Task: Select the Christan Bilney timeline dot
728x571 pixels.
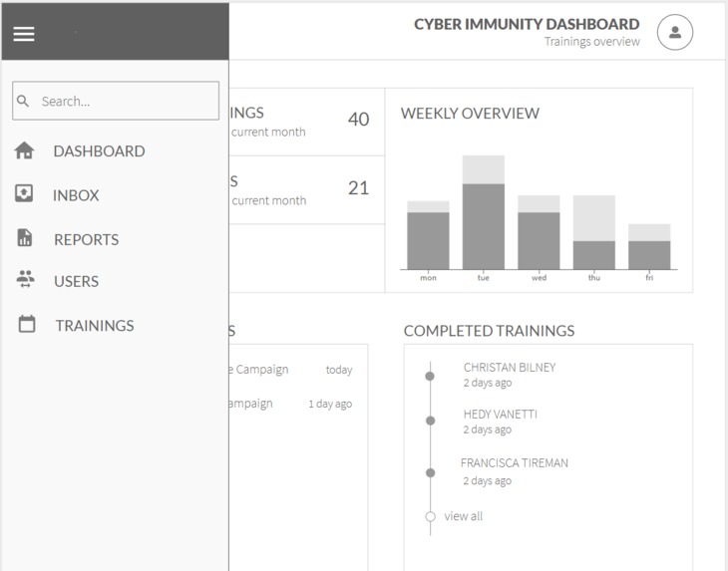Action: (x=430, y=376)
